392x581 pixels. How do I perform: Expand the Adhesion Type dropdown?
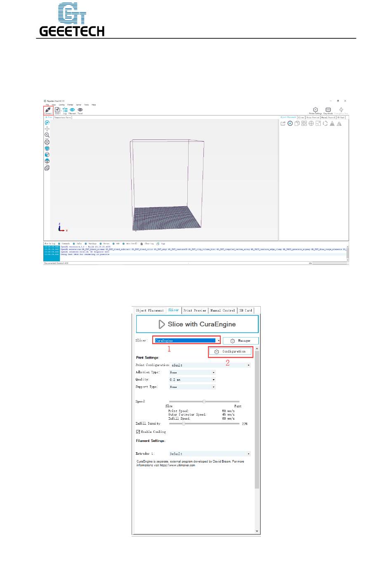click(192, 372)
